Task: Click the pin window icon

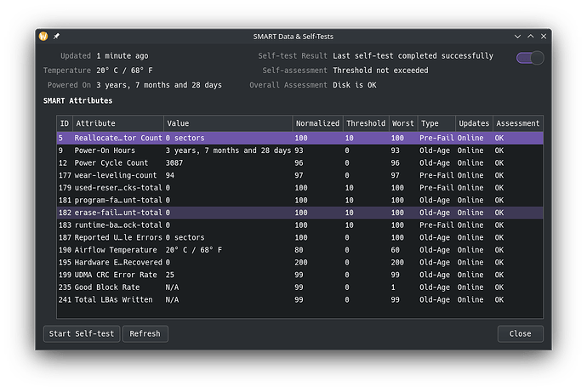Action: (56, 37)
